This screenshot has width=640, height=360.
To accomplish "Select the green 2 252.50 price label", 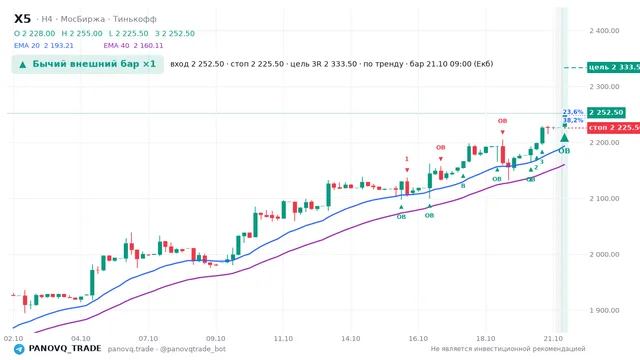I will [x=606, y=112].
